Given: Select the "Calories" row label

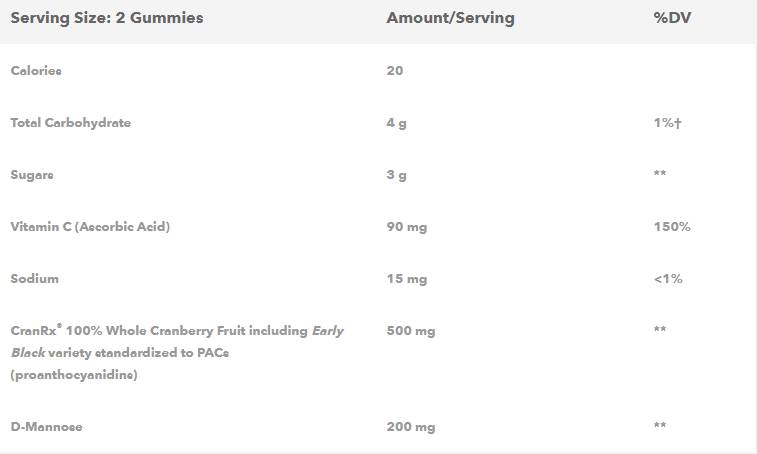Looking at the screenshot, I should point(36,71).
